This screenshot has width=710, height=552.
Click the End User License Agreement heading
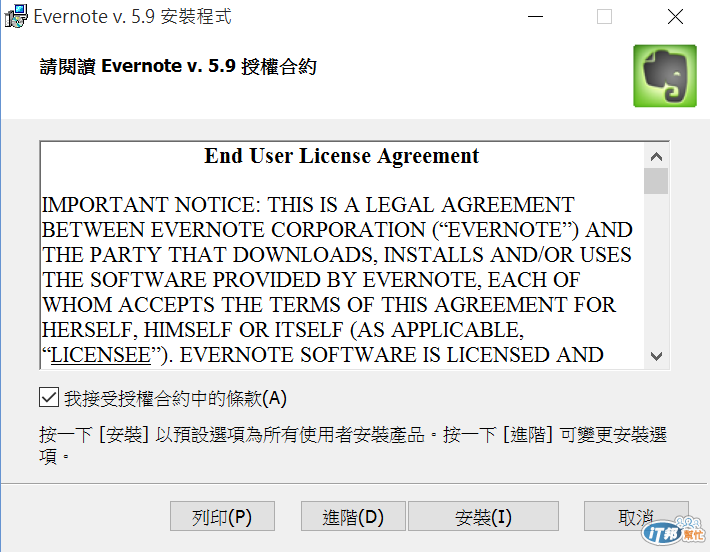[341, 156]
